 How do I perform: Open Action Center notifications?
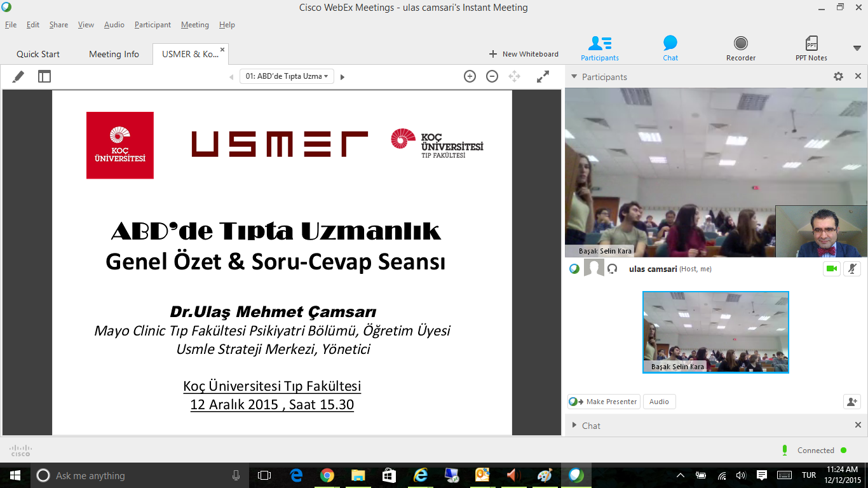click(762, 475)
